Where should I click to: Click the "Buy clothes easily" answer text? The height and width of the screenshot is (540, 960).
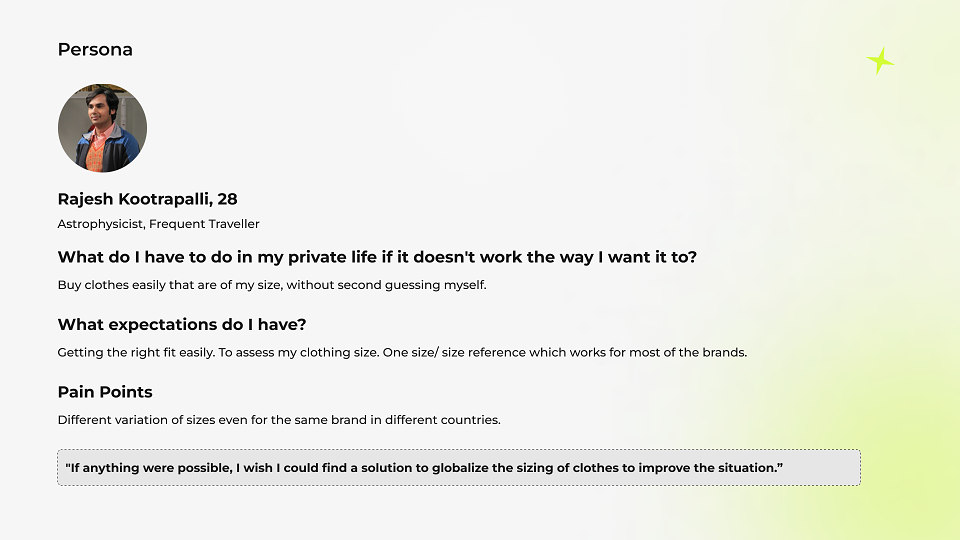point(272,285)
